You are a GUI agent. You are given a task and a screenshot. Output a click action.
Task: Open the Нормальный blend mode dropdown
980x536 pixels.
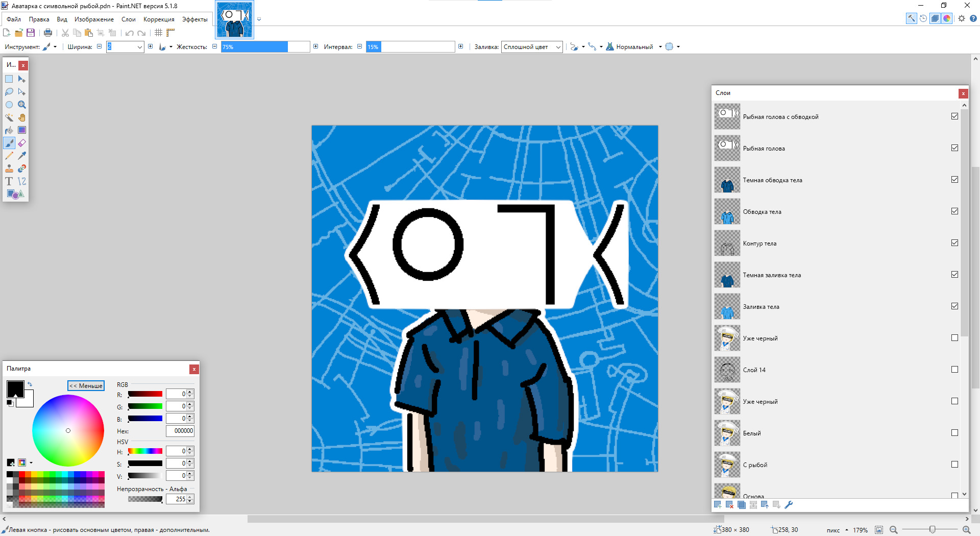coord(660,47)
